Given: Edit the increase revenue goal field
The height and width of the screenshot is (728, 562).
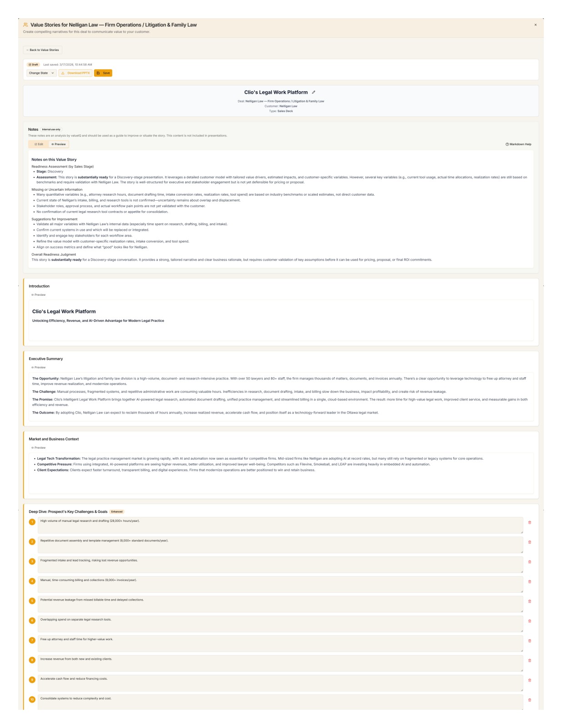Looking at the screenshot, I should [x=280, y=663].
